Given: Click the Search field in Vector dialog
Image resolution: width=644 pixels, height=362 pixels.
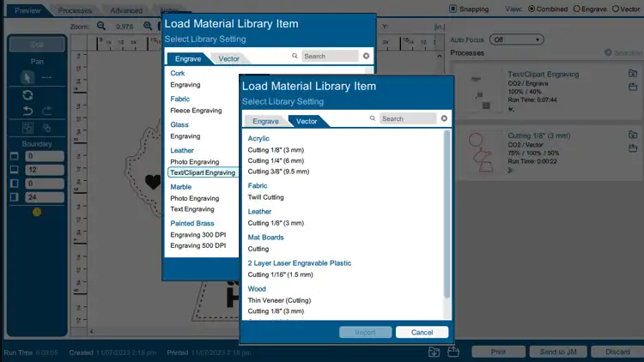Looking at the screenshot, I should click(408, 118).
